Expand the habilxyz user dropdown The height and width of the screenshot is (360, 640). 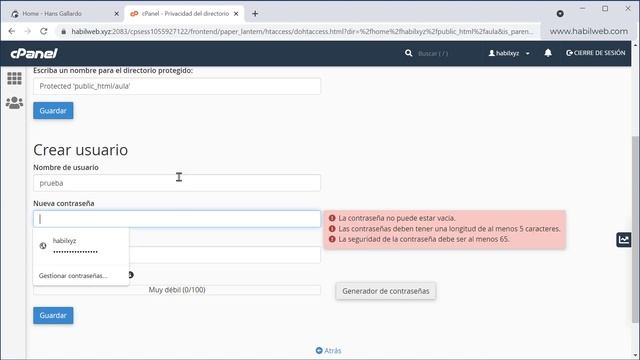click(x=509, y=53)
